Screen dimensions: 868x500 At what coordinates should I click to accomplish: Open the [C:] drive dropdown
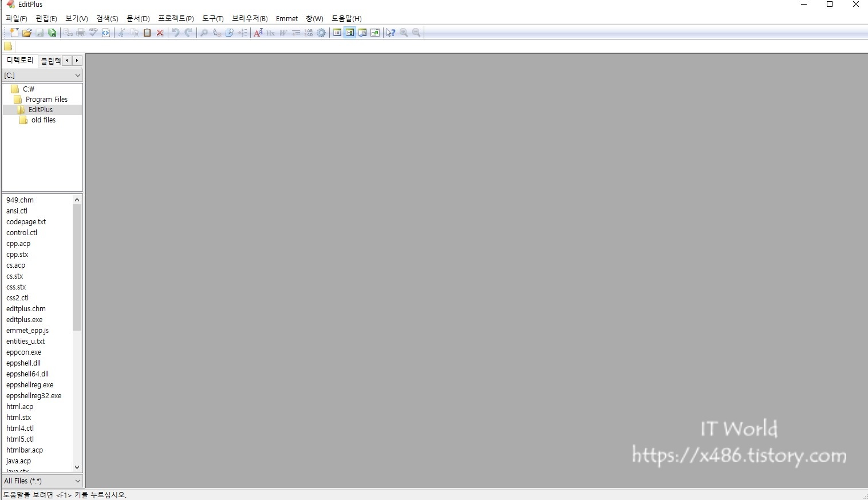click(x=42, y=76)
